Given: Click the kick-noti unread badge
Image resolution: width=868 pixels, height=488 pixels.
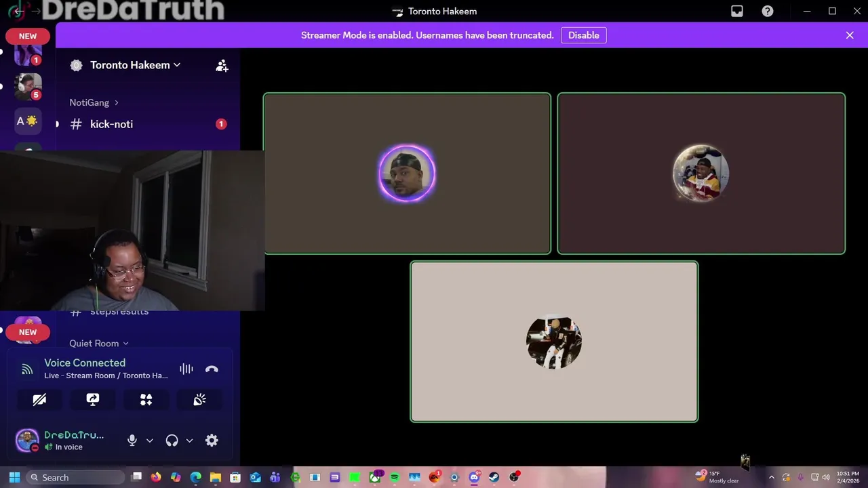Looking at the screenshot, I should pyautogui.click(x=221, y=124).
